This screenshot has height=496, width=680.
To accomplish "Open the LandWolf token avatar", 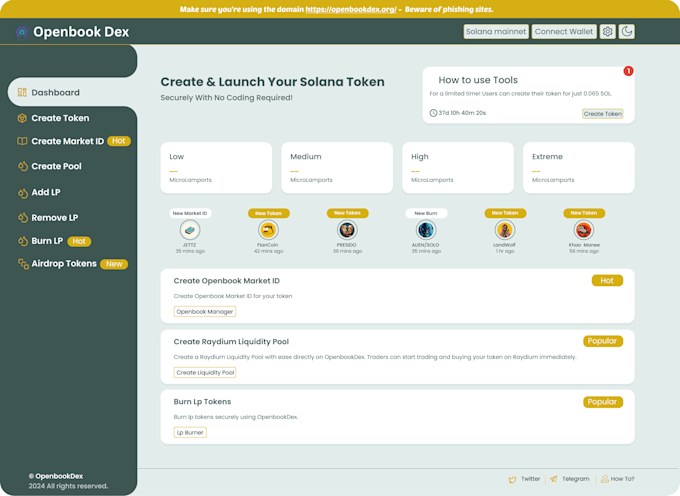I will [505, 230].
